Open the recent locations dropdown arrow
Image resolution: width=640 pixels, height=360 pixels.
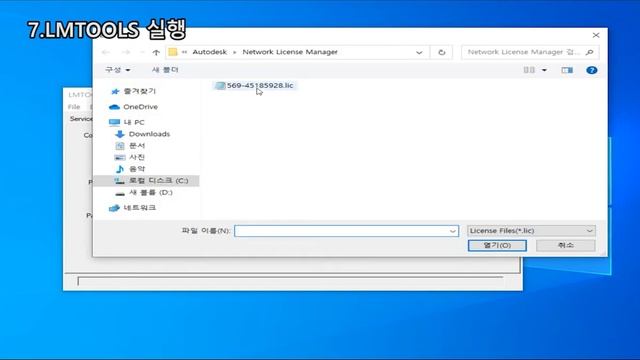coord(142,52)
